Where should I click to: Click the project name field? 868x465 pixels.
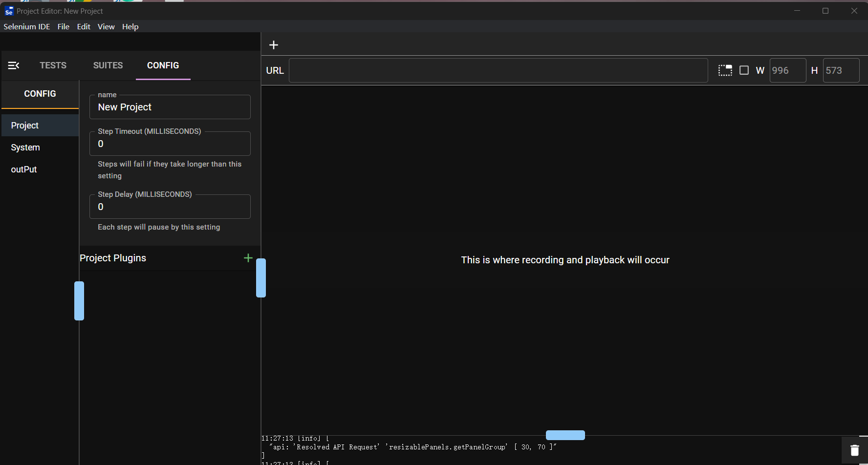(170, 107)
